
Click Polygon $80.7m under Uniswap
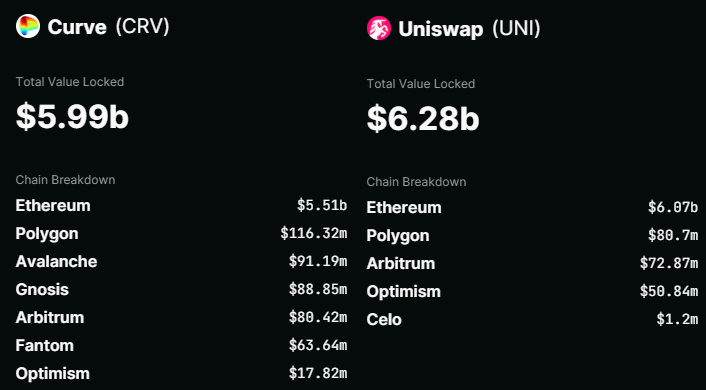pyautogui.click(x=532, y=236)
